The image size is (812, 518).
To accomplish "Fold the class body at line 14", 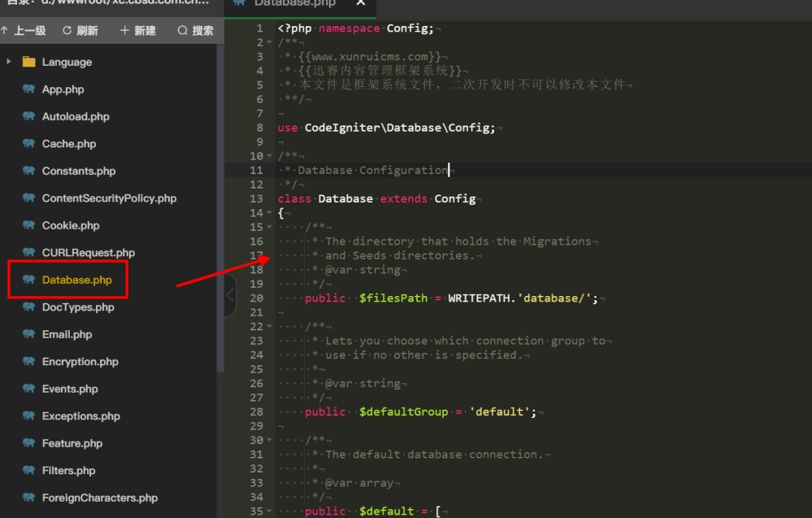I will (269, 213).
